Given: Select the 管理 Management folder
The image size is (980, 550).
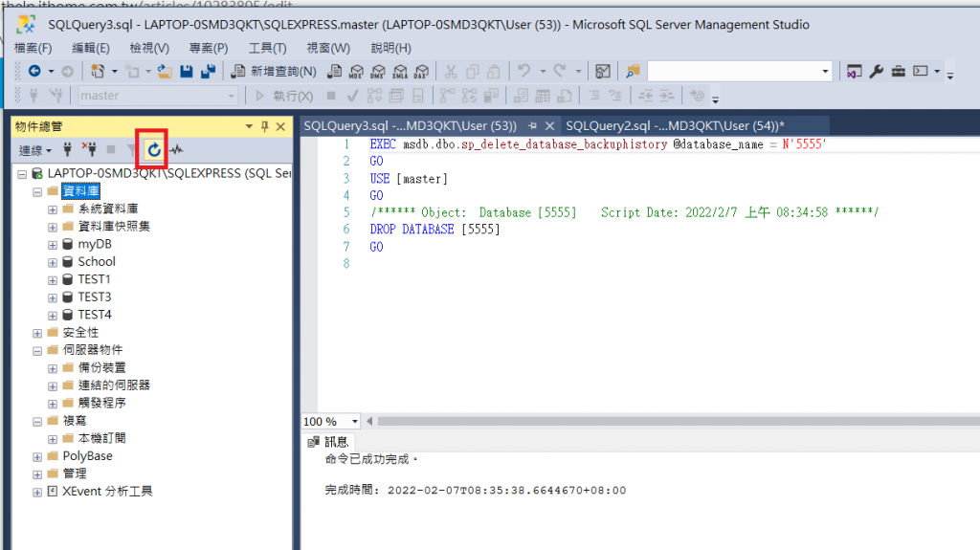Looking at the screenshot, I should 75,473.
